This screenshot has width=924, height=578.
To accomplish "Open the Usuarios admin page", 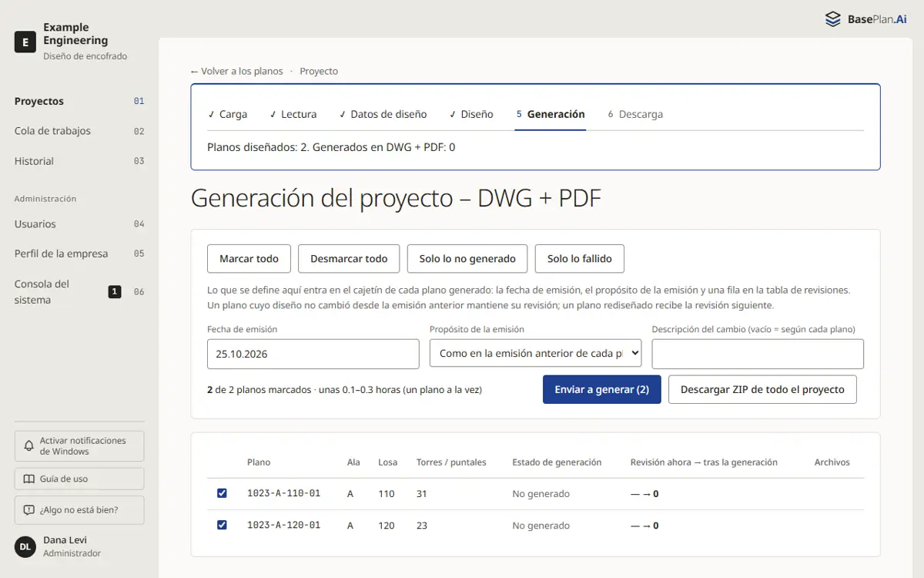I will (x=79, y=224).
